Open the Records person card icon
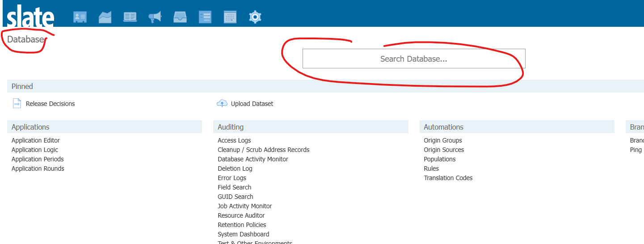The height and width of the screenshot is (244, 644). coord(80,17)
